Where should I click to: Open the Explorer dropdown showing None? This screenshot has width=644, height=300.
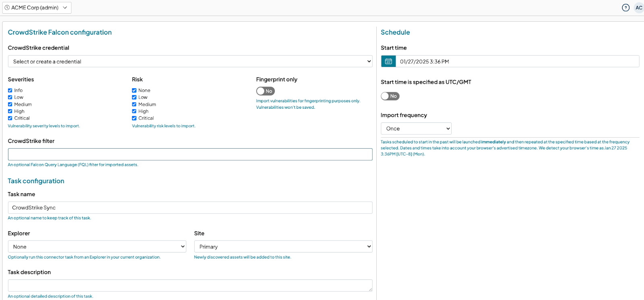[x=97, y=246]
